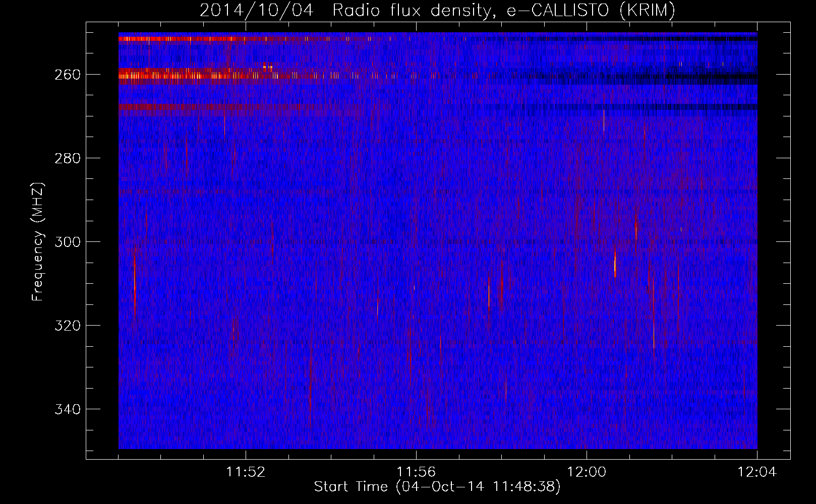Click the 280 frequency tick label
The height and width of the screenshot is (504, 816).
tap(68, 158)
